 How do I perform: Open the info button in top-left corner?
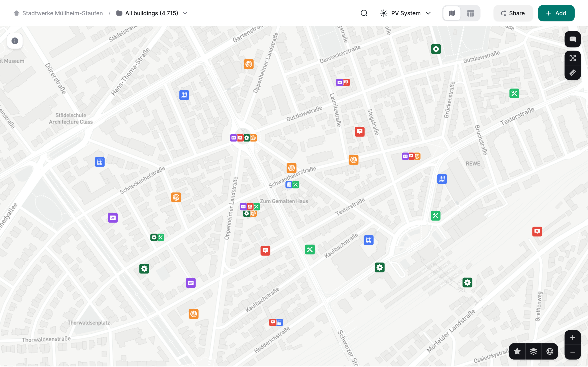pyautogui.click(x=15, y=41)
